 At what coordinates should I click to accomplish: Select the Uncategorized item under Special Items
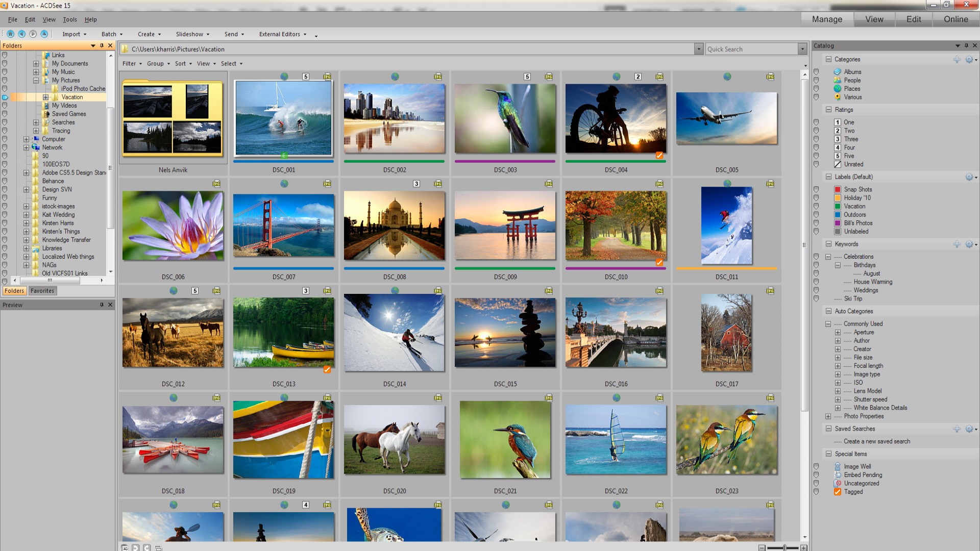click(x=837, y=483)
